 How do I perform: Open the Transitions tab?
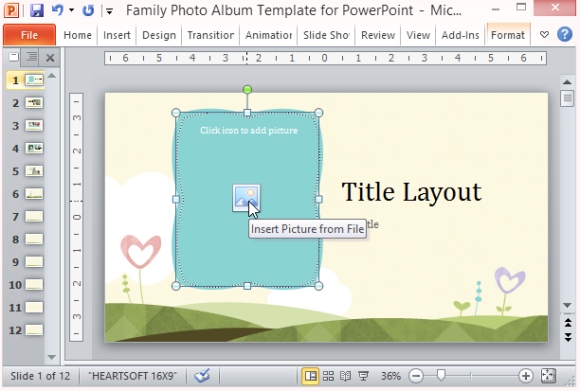(210, 35)
